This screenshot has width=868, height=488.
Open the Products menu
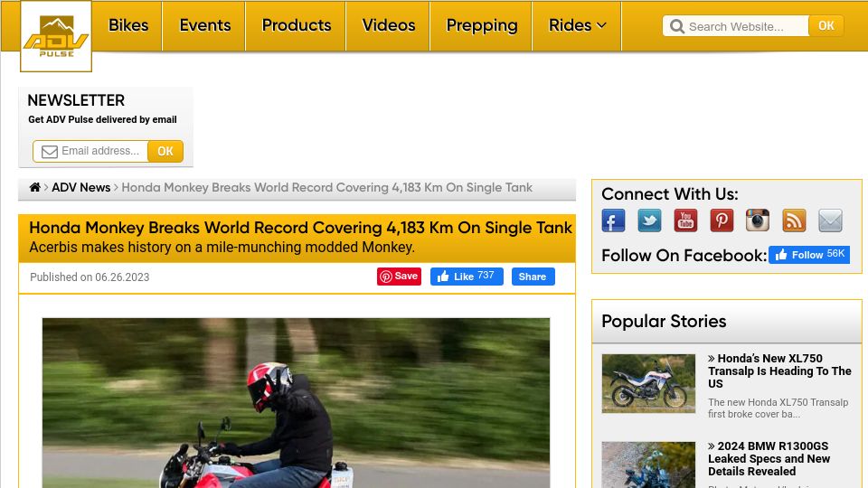tap(297, 25)
